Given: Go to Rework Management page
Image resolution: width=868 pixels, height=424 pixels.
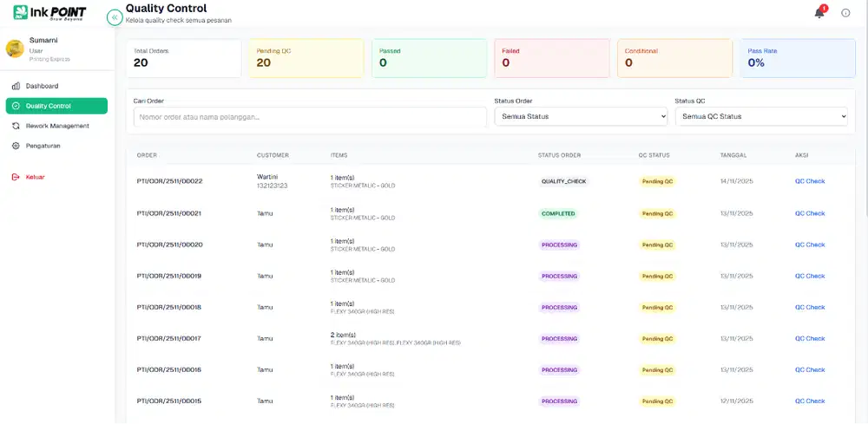Looking at the screenshot, I should click(57, 126).
